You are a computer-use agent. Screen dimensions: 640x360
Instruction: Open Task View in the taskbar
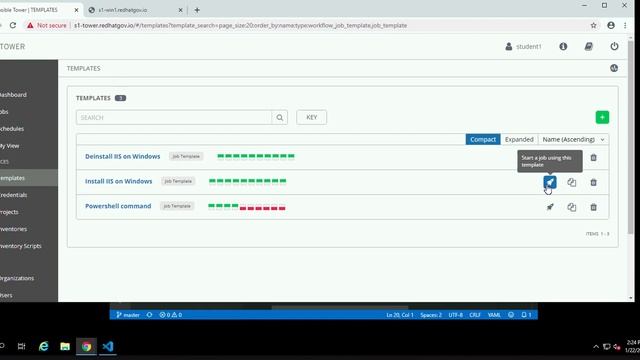coord(22,347)
